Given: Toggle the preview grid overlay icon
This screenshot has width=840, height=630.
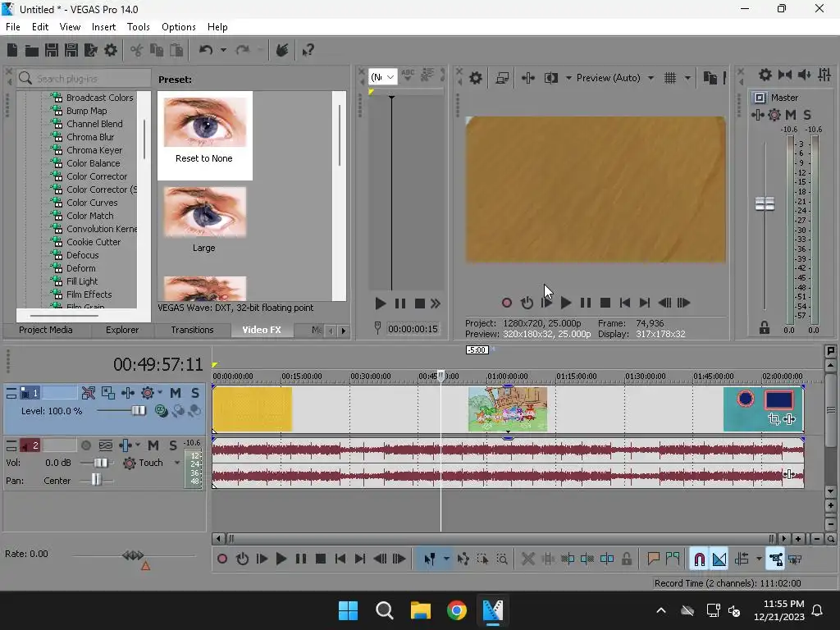Looking at the screenshot, I should pos(670,78).
